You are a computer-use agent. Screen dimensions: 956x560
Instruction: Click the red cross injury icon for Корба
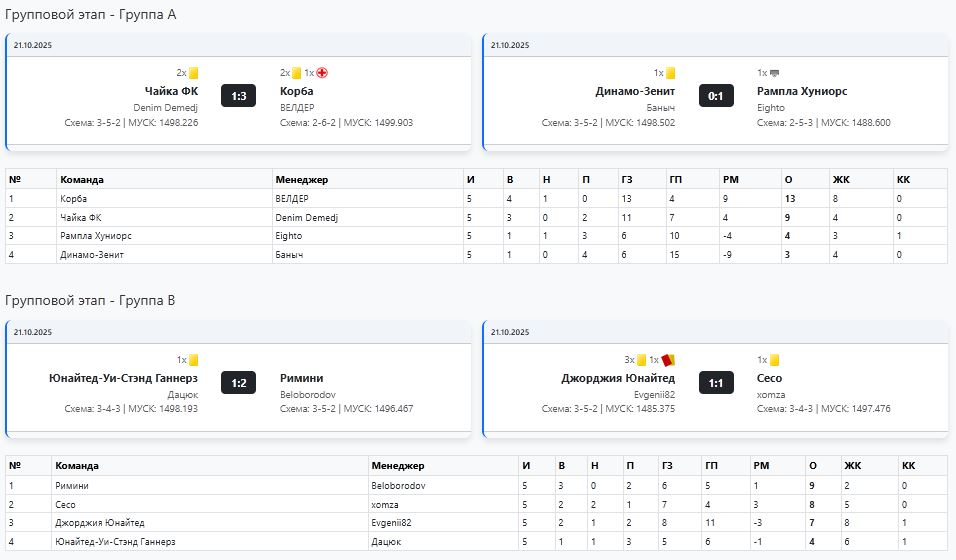pos(322,73)
